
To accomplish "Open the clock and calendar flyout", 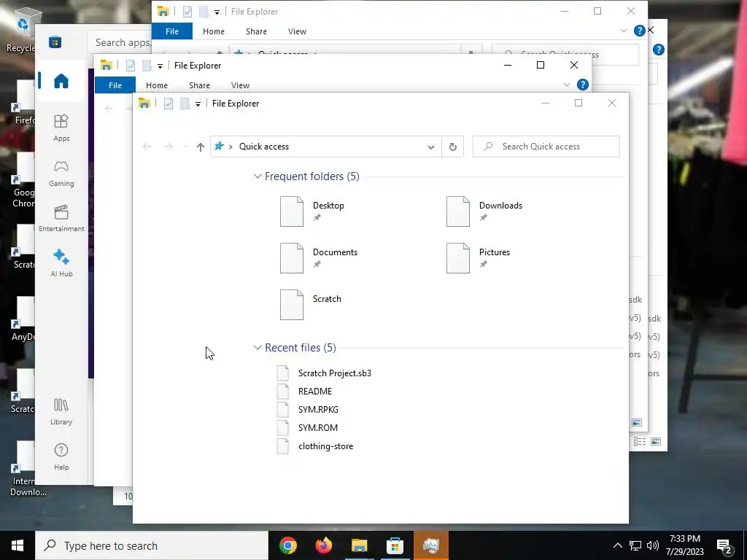I will tap(684, 545).
